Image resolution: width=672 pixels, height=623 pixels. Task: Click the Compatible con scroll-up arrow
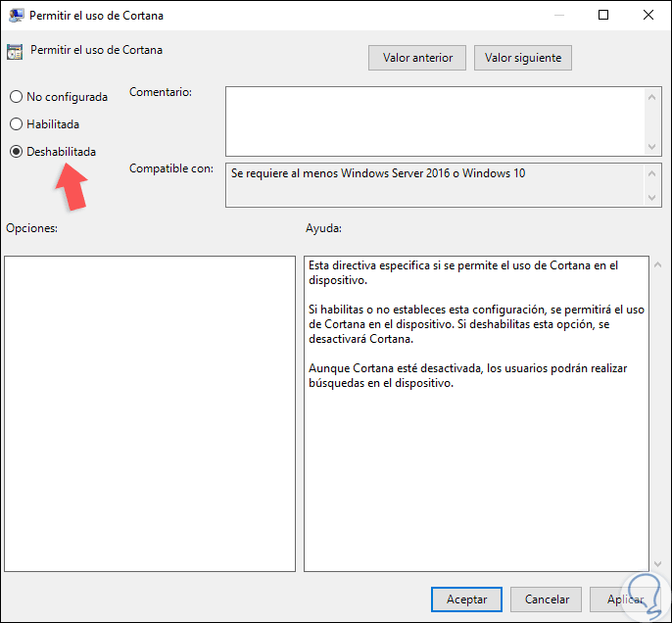(651, 173)
